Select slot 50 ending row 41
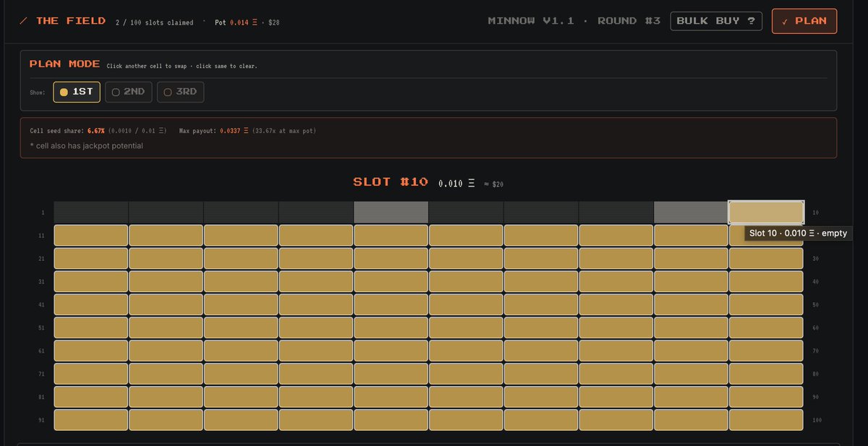 [x=766, y=305]
